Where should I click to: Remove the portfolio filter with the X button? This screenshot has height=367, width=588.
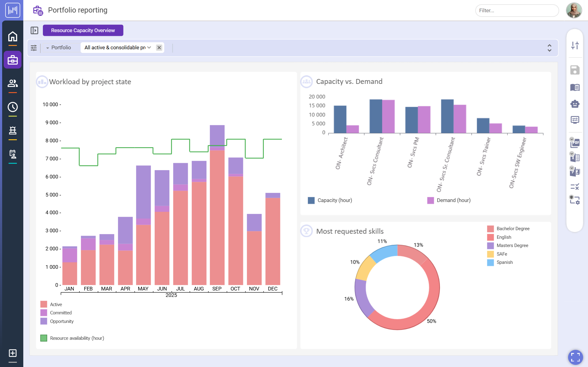159,47
